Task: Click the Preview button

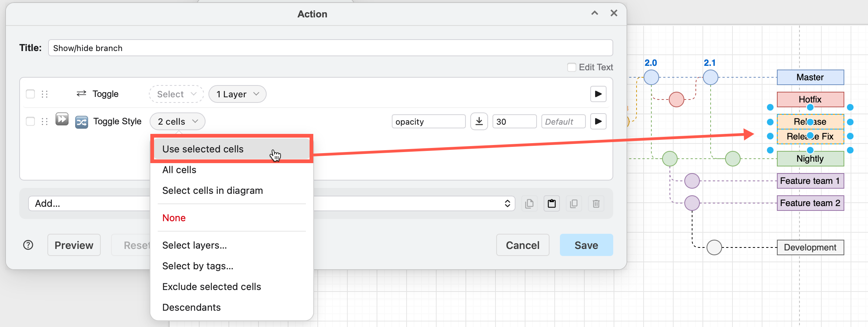Action: pyautogui.click(x=74, y=245)
